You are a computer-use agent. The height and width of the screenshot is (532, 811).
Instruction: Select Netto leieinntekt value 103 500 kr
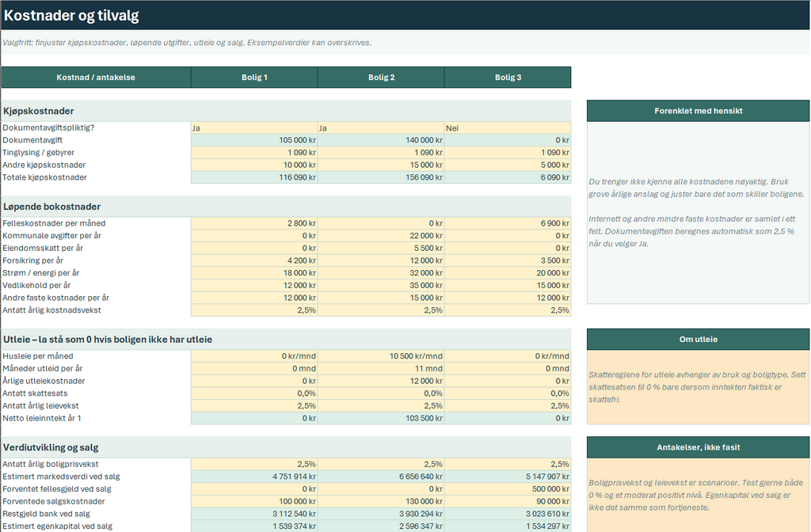tap(381, 418)
